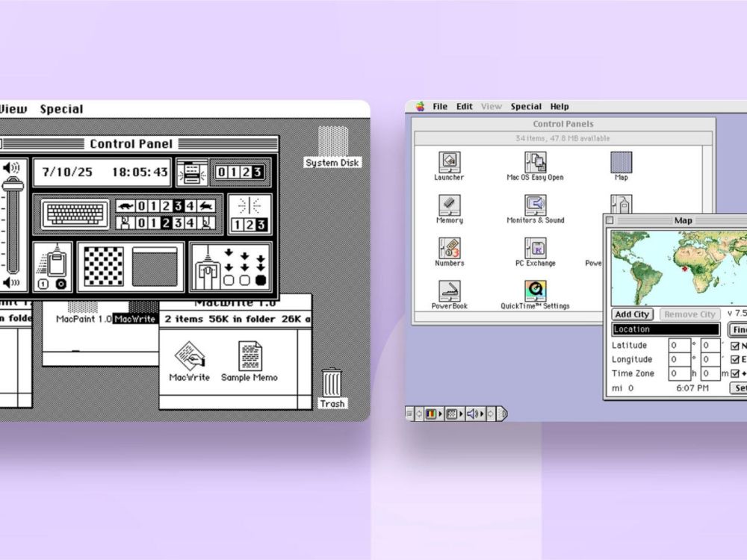747x560 pixels.
Task: Click the tortoise slow key repeat icon
Action: pos(125,206)
